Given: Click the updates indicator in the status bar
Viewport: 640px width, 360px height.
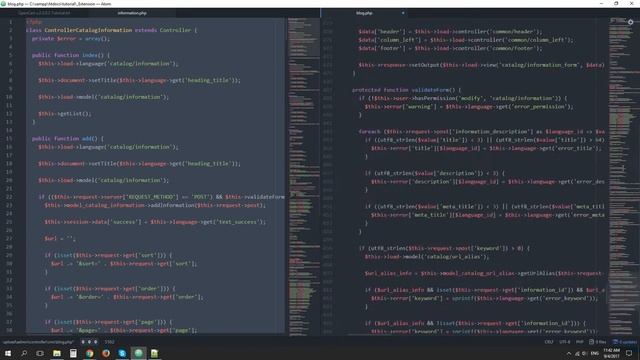Looking at the screenshot, I should pyautogui.click(x=624, y=342).
